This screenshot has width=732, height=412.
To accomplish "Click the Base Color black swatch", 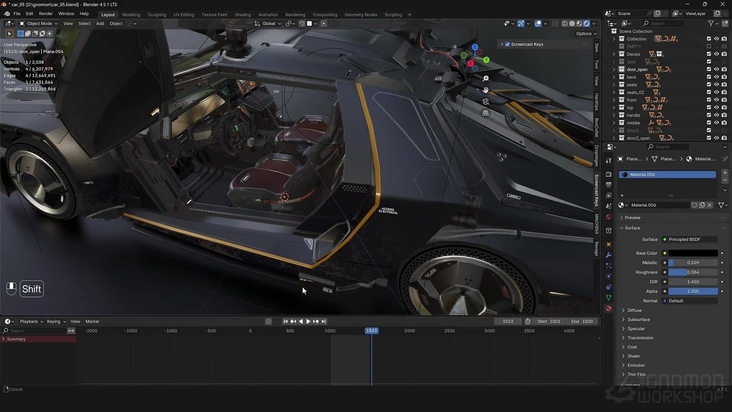I will [693, 253].
